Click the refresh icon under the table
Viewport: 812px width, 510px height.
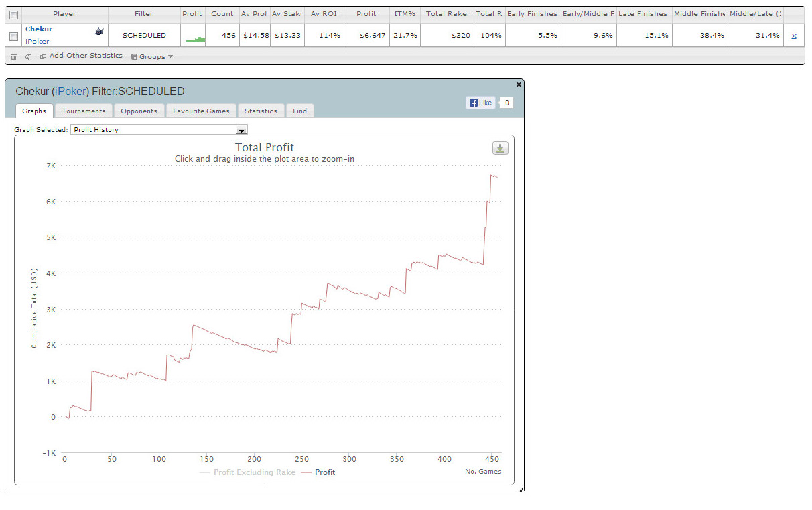pyautogui.click(x=28, y=57)
